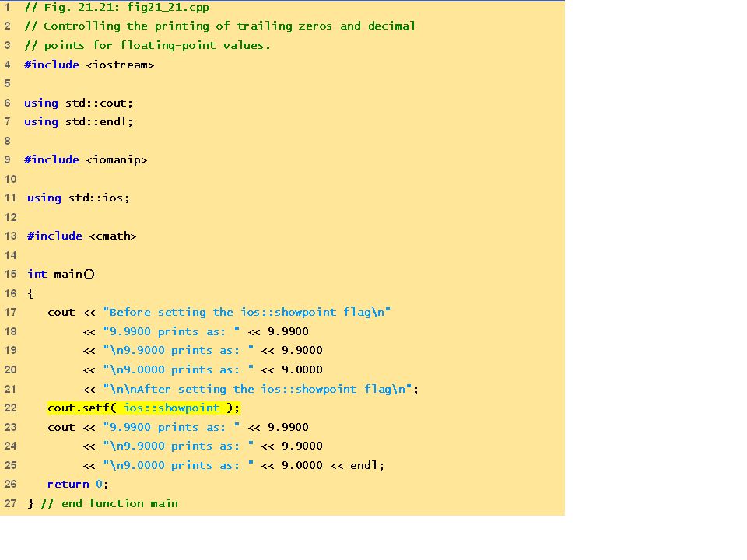The height and width of the screenshot is (560, 747).
Task: Click the string "9.9900 prints as: " on line 18
Action: pyautogui.click(x=171, y=331)
